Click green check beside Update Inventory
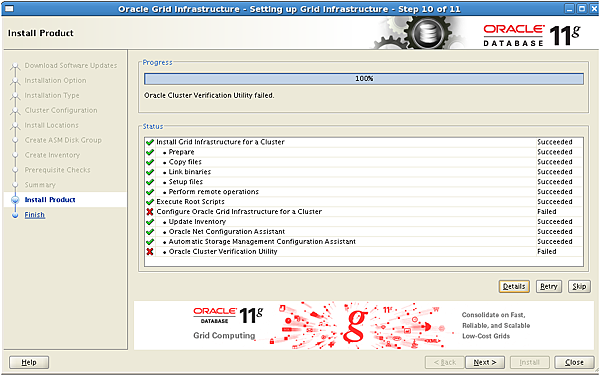This screenshot has width=600, height=377. pyautogui.click(x=150, y=222)
